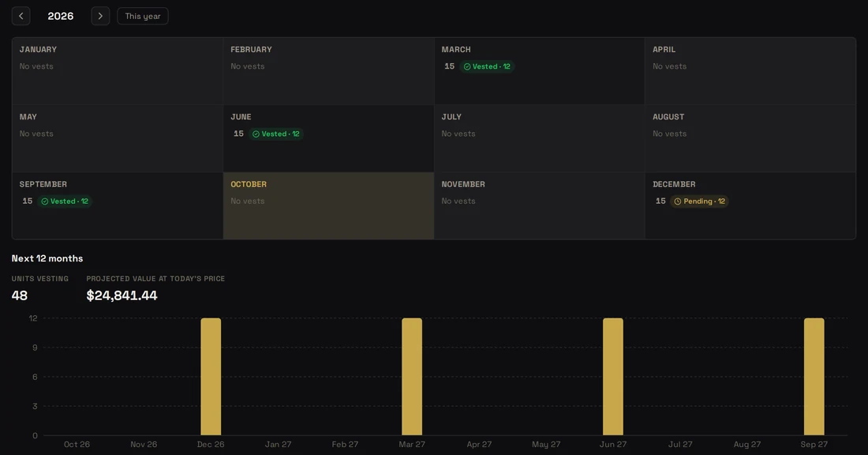Click the Aug 27 axis label
This screenshot has height=455, width=868.
[x=747, y=445]
